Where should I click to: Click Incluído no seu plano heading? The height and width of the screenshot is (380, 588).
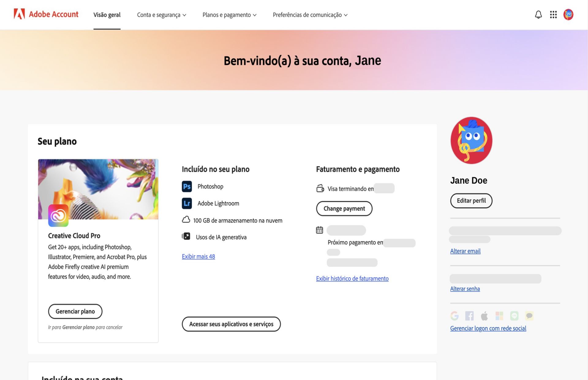[216, 169]
